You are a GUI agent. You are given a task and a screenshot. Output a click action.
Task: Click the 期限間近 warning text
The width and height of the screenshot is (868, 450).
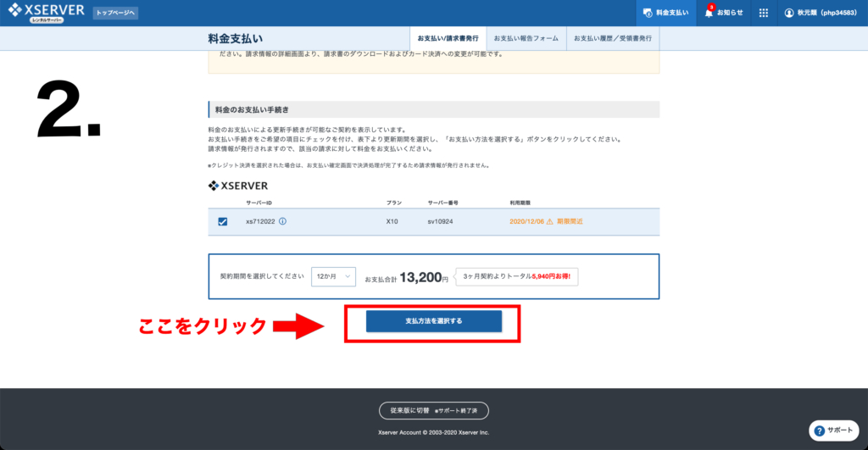click(x=570, y=221)
